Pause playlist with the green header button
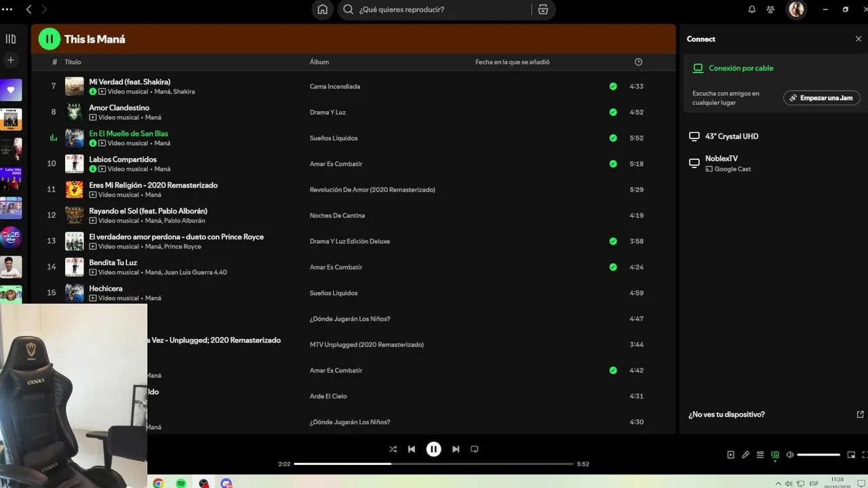868x488 pixels. 50,39
